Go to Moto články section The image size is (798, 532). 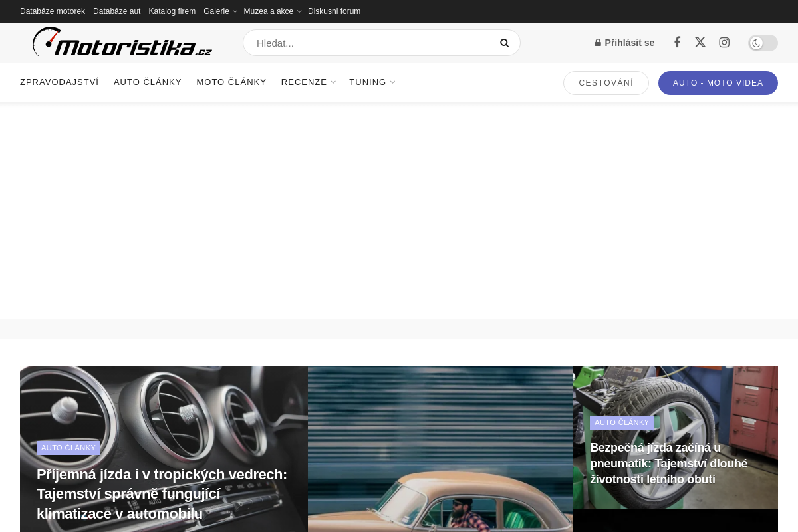point(231,82)
